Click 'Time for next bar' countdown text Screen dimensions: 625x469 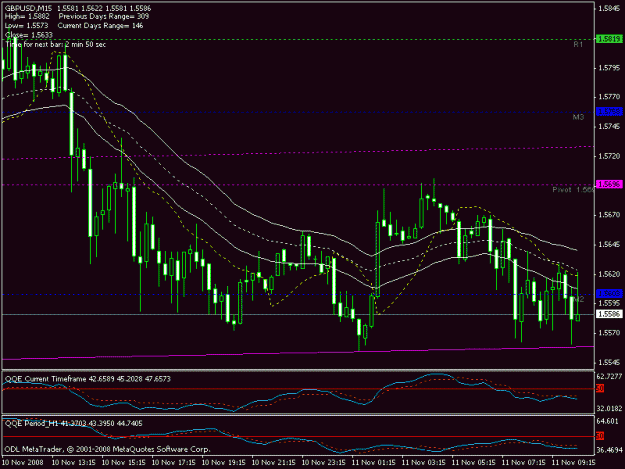56,44
